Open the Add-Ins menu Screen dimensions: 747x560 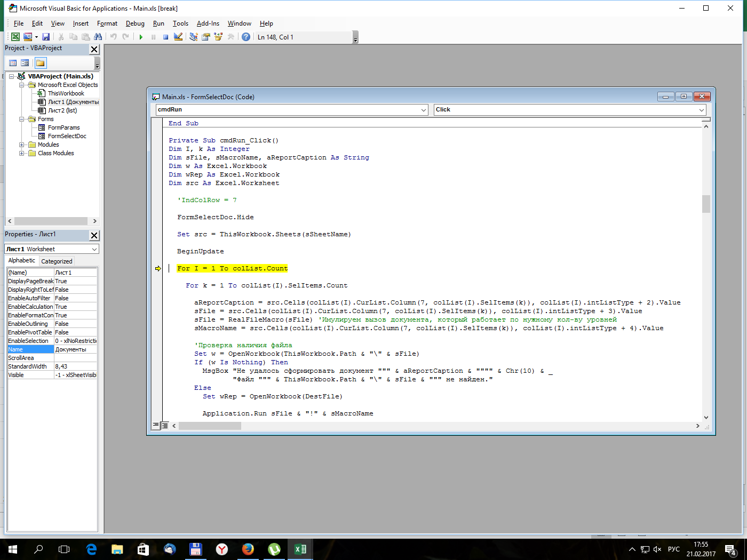point(208,23)
